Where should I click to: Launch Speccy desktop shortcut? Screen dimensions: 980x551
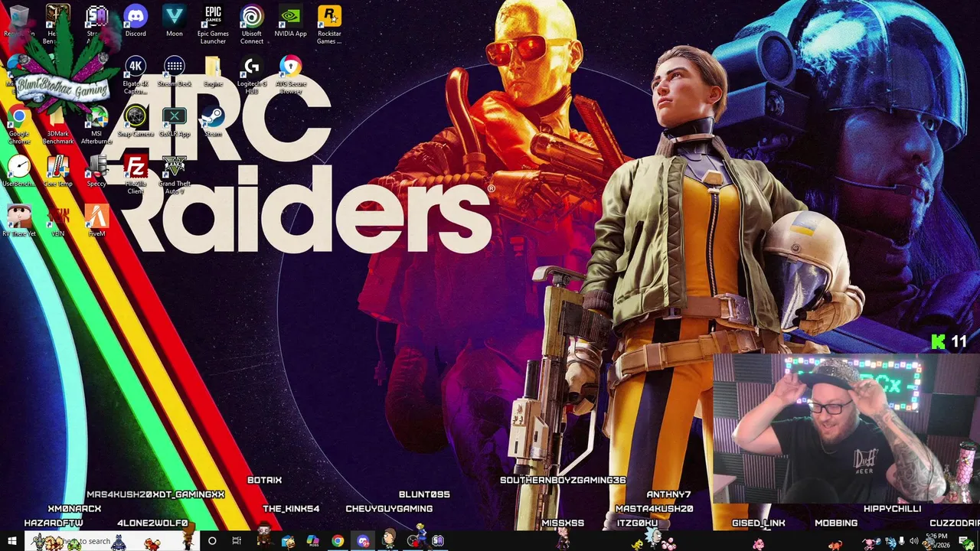point(96,171)
